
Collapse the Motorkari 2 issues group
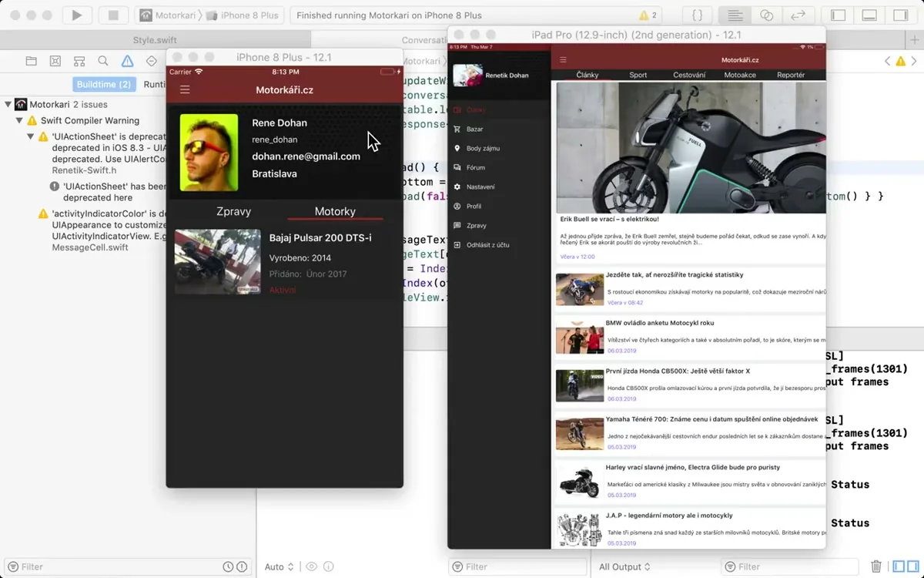coord(8,104)
